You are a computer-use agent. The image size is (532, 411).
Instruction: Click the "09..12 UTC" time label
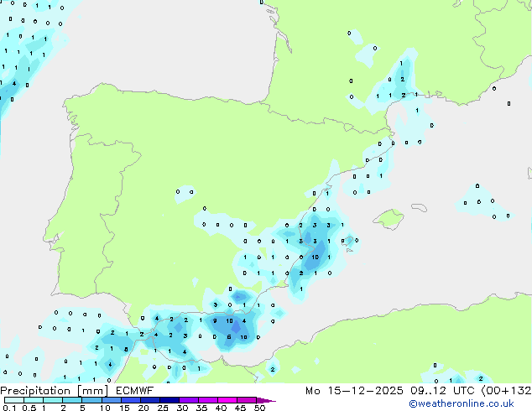442,391
